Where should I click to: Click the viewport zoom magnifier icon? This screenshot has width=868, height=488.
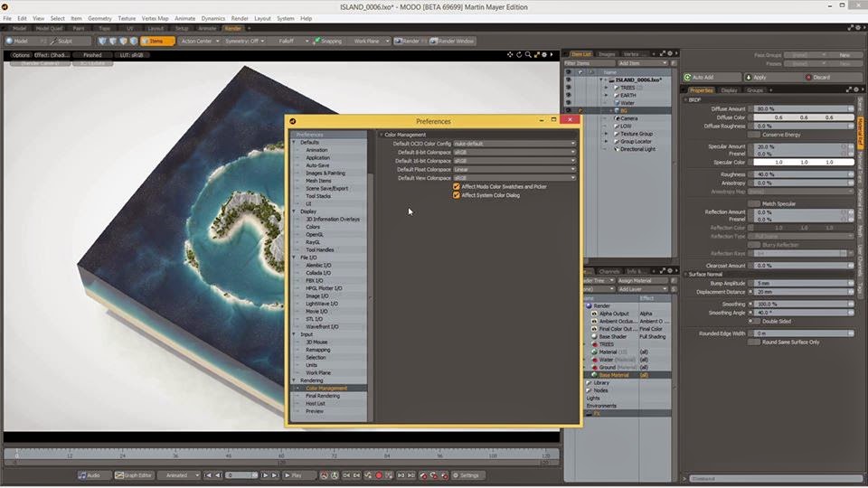[528, 55]
